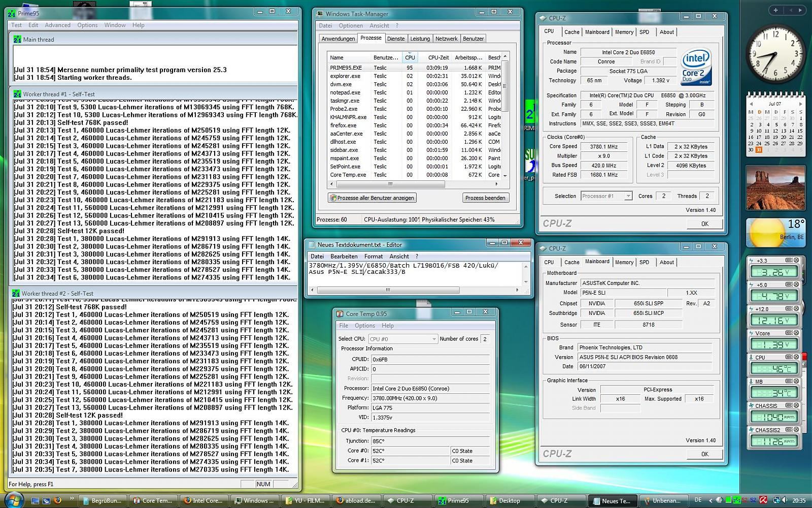Click the Show Desktop quick launch icon
812x508 pixels.
point(36,500)
